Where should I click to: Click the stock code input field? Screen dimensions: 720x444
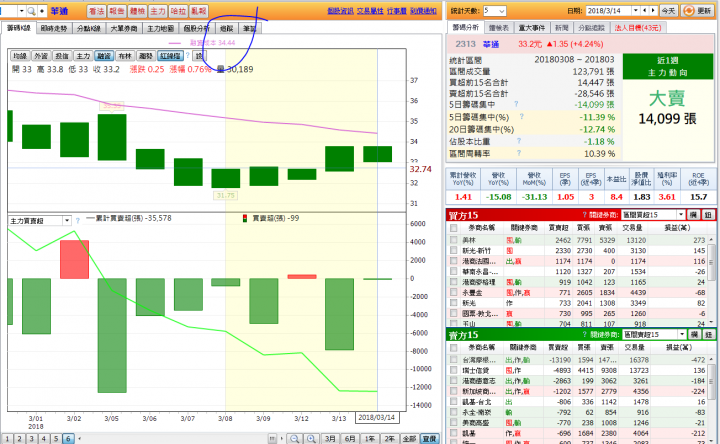point(8,11)
